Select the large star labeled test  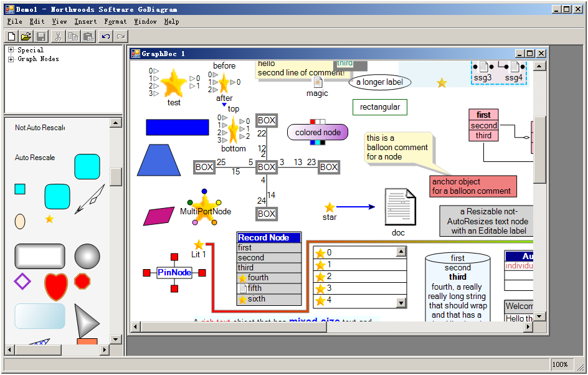[x=174, y=83]
